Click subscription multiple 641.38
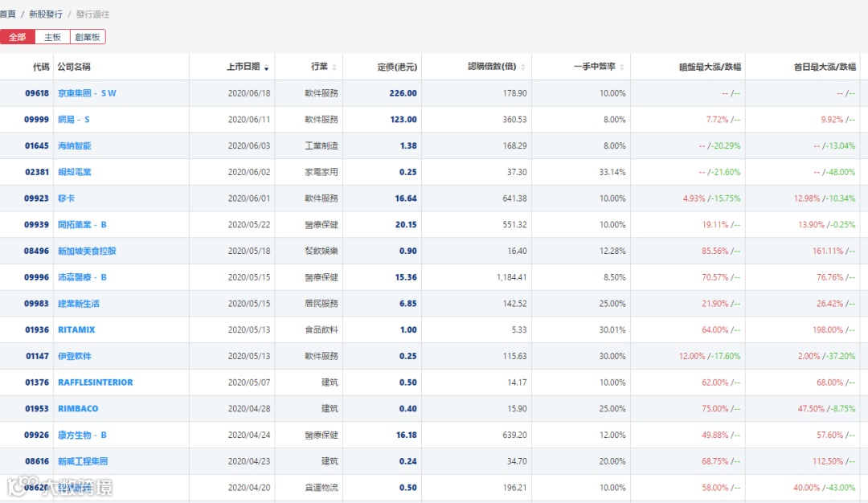The height and width of the screenshot is (503, 868). 515,198
